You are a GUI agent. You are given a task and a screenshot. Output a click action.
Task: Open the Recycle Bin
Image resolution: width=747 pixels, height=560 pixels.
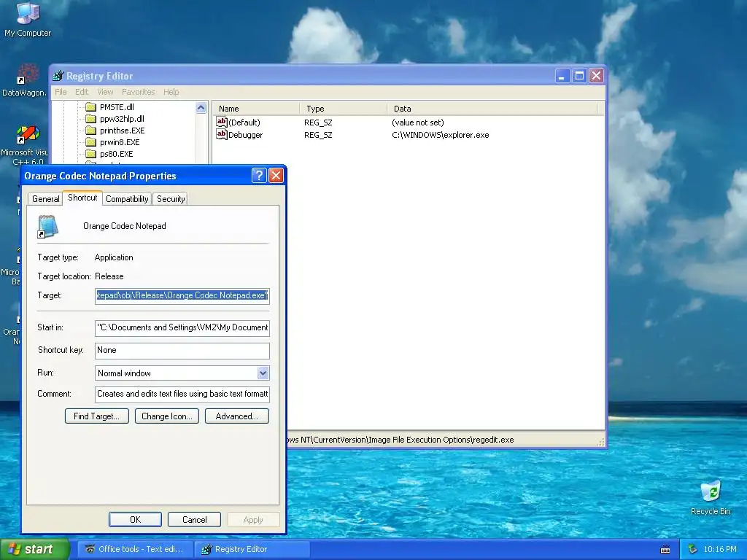pyautogui.click(x=711, y=498)
